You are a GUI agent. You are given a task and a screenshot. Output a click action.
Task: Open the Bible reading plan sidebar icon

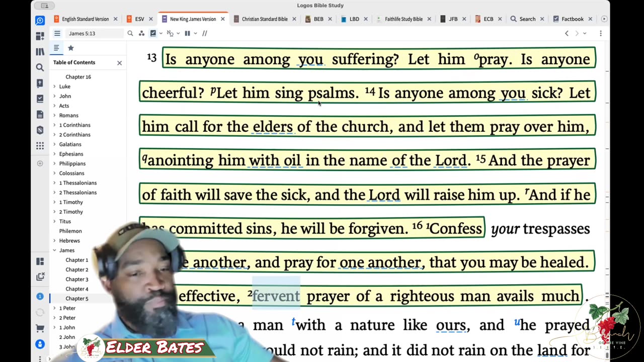40,83
